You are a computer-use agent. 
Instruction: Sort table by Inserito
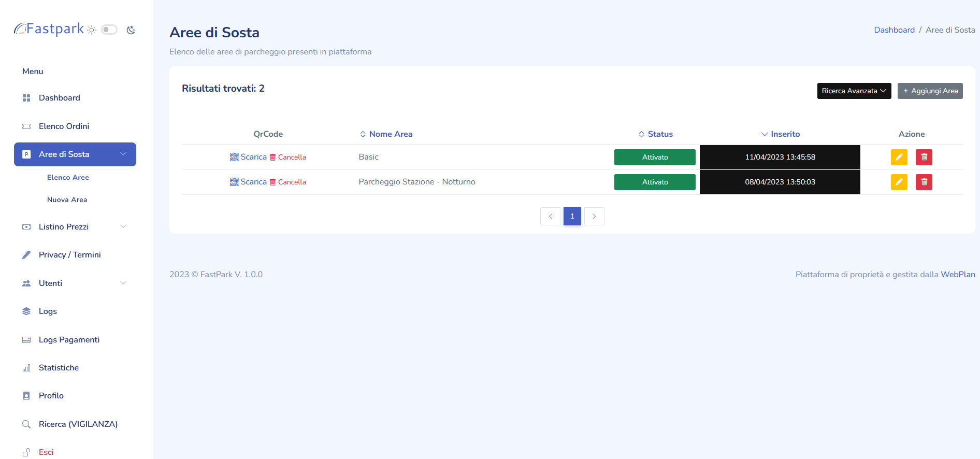pos(780,134)
